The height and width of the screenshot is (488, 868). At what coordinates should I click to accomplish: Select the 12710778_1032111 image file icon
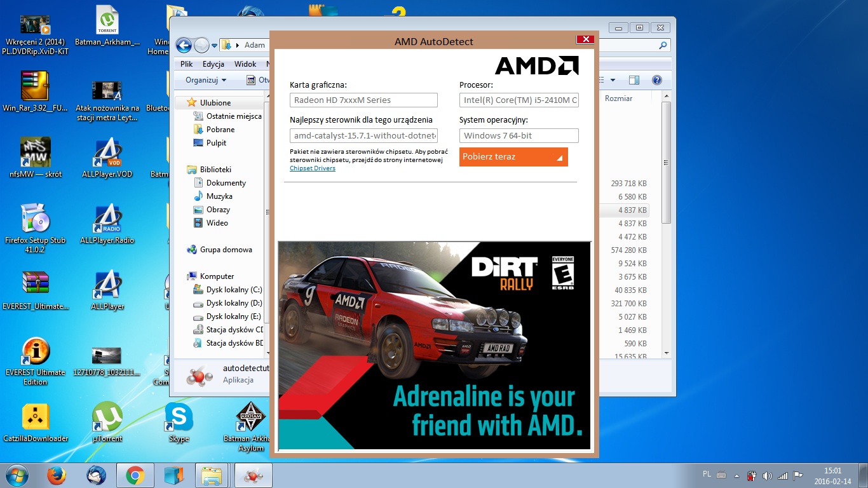pos(107,355)
